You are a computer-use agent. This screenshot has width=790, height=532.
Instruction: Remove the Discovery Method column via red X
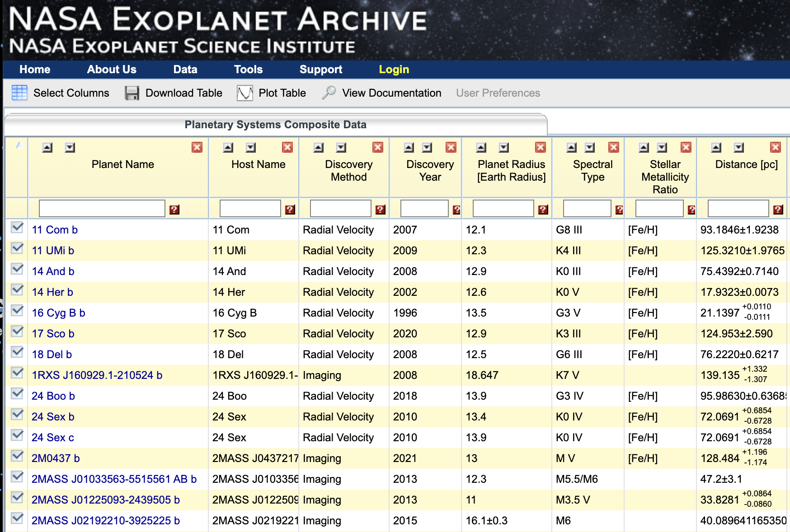pos(377,147)
